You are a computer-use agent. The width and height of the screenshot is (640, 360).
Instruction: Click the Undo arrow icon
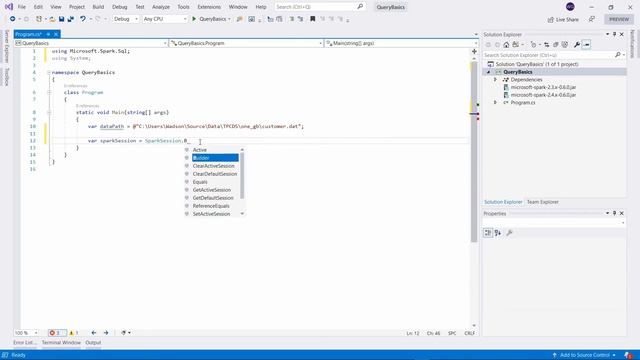click(83, 19)
